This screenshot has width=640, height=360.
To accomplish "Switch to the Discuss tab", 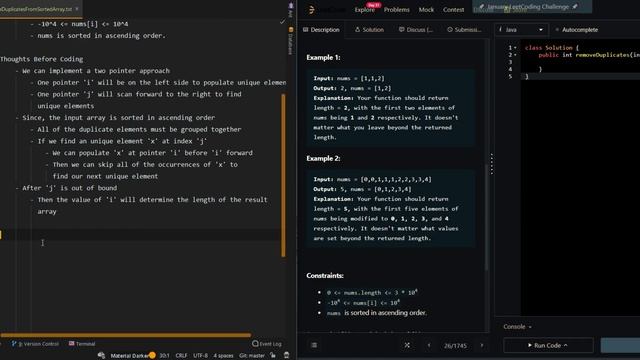I will (x=416, y=29).
